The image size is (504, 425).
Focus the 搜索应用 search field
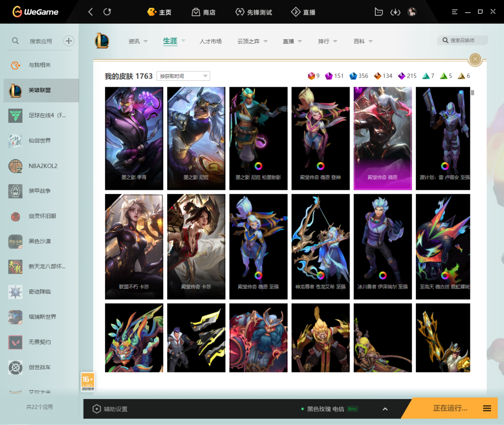tap(41, 41)
